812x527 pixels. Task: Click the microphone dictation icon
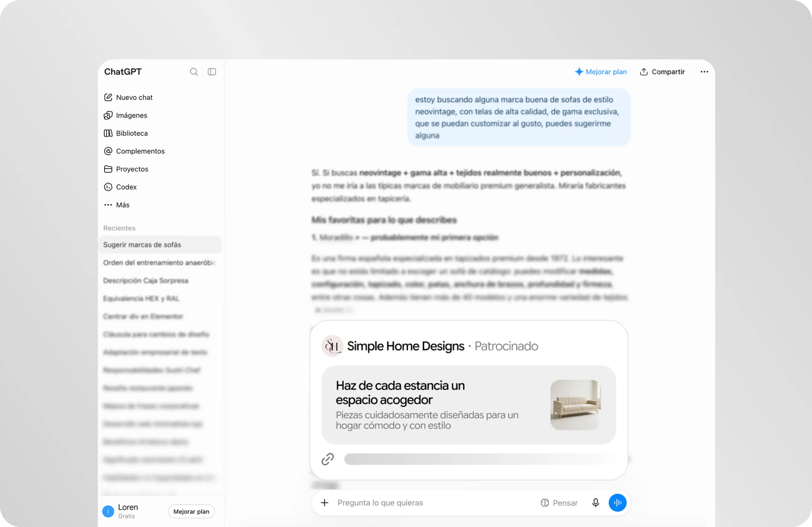[595, 503]
